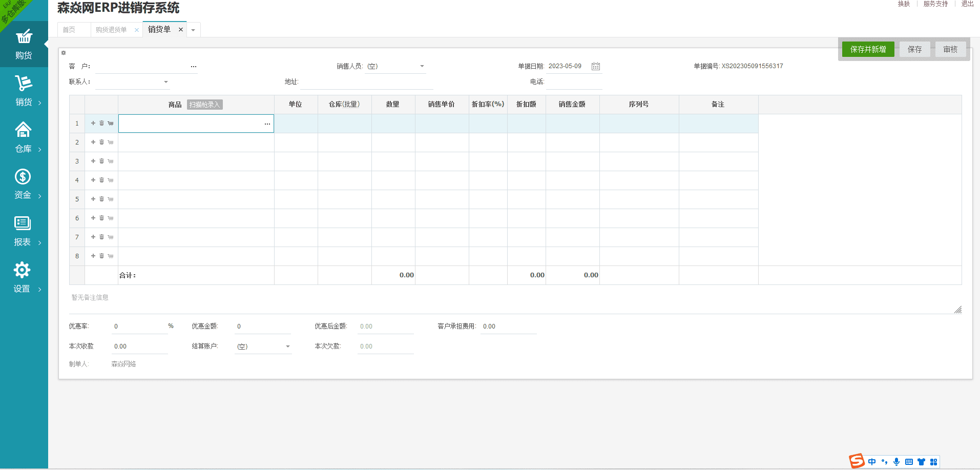Click the 销售单价 column header
This screenshot has height=470, width=980.
(x=442, y=105)
